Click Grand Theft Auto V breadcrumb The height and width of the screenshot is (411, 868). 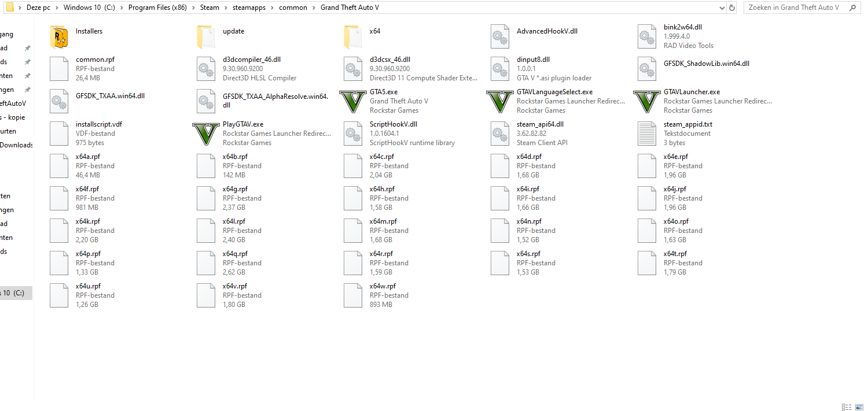[x=350, y=8]
